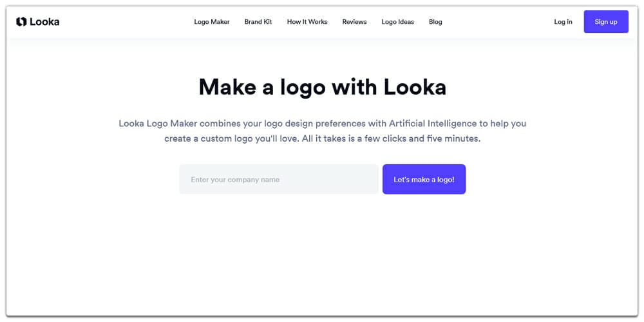Click the Looka hexagon logo icon

pos(21,22)
